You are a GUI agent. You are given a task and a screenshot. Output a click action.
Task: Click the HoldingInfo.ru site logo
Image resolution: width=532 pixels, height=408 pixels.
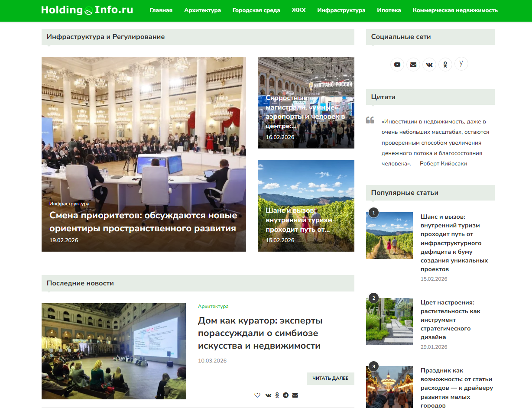[87, 10]
